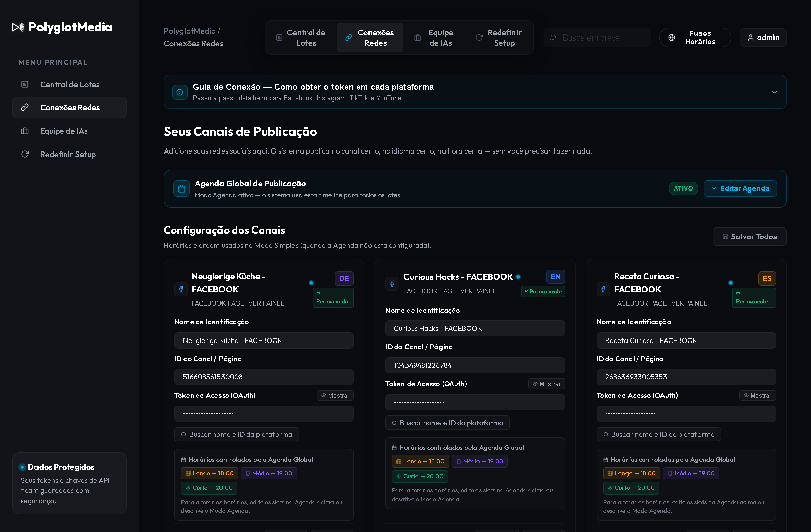Click the ES language badge
This screenshot has width=811, height=532.
767,278
